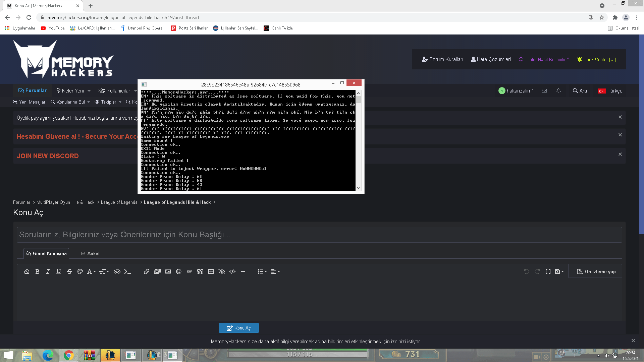Viewport: 644px width, 362px height.
Task: Insert a hyperlink in the editor
Action: coord(147,271)
